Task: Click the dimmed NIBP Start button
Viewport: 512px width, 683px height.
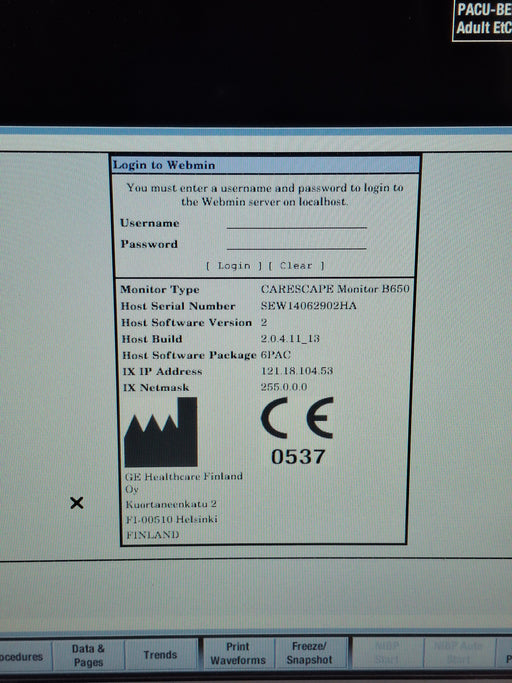Action: tap(387, 652)
